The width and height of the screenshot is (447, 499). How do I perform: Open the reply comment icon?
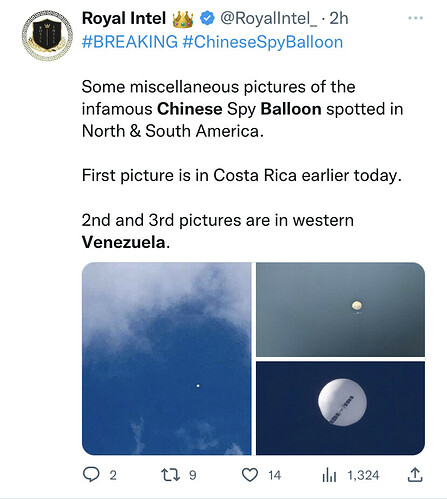coord(91,475)
